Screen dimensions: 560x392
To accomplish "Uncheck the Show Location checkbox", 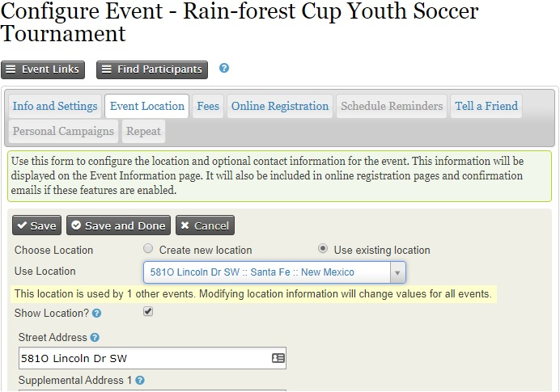I will (148, 312).
